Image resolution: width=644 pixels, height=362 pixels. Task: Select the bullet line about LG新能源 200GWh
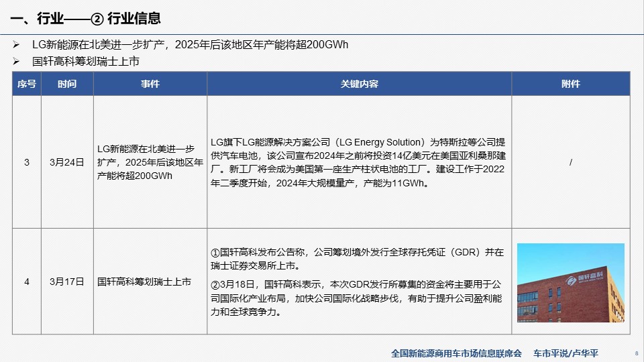click(190, 44)
